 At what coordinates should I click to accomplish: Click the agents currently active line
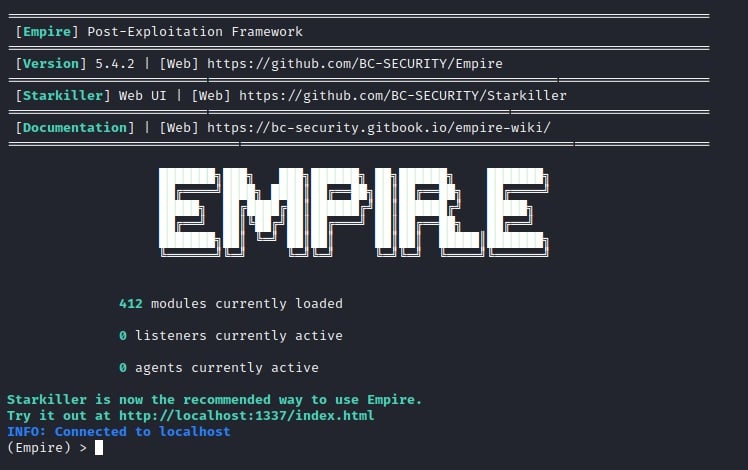pyautogui.click(x=218, y=368)
